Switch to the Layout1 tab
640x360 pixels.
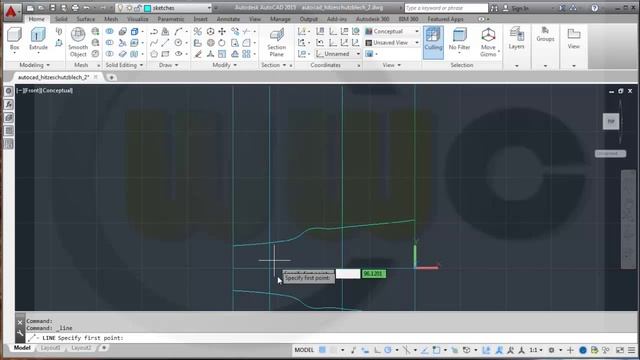pyautogui.click(x=50, y=348)
